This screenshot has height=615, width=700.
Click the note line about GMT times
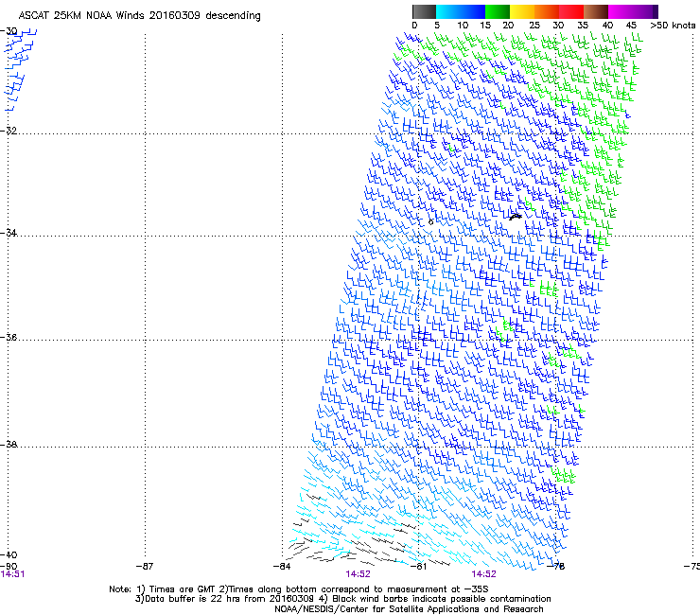pyautogui.click(x=299, y=589)
